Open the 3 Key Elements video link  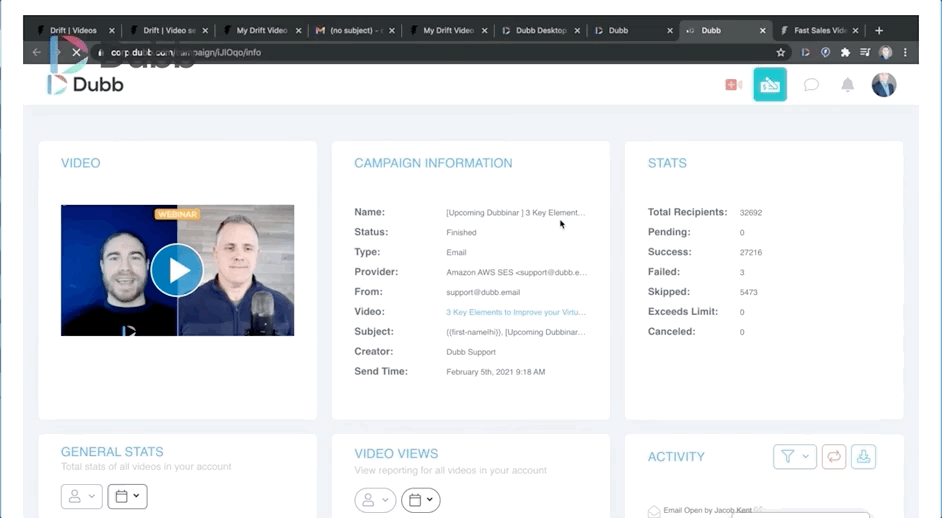pyautogui.click(x=515, y=312)
